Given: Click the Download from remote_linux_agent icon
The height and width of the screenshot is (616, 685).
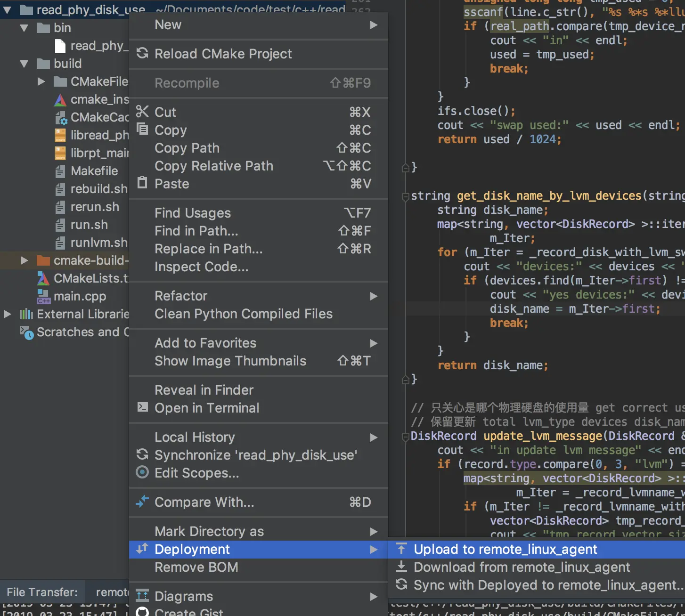Looking at the screenshot, I should pyautogui.click(x=401, y=567).
